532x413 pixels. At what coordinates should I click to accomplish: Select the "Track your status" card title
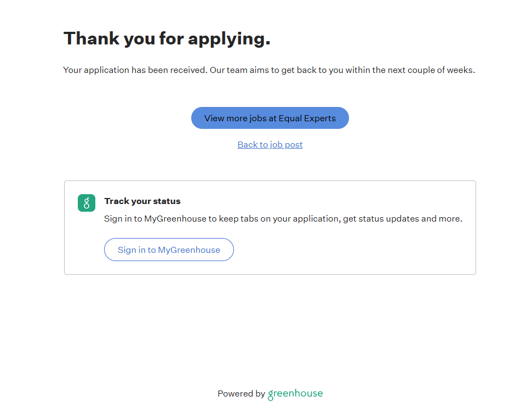coord(142,201)
